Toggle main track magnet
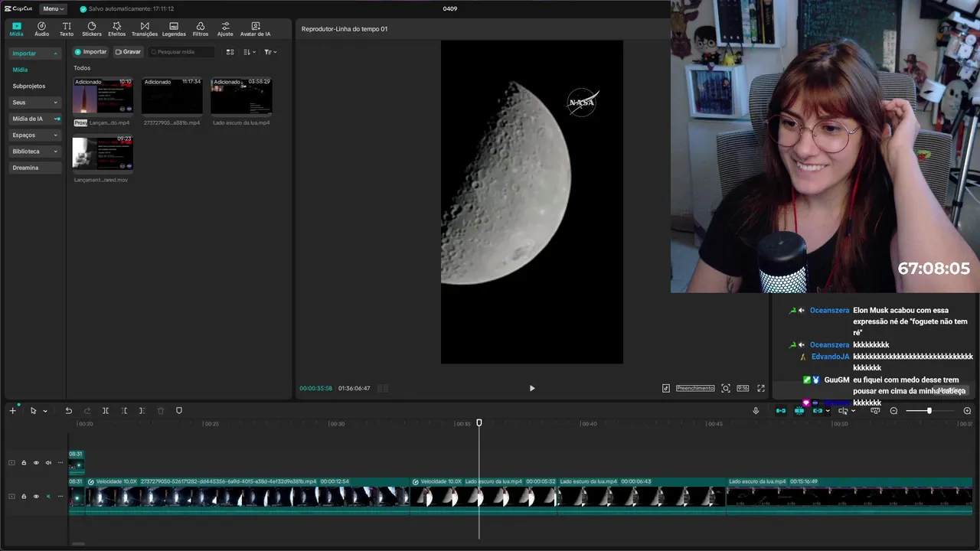Viewport: 980px width, 551px height. tap(781, 411)
